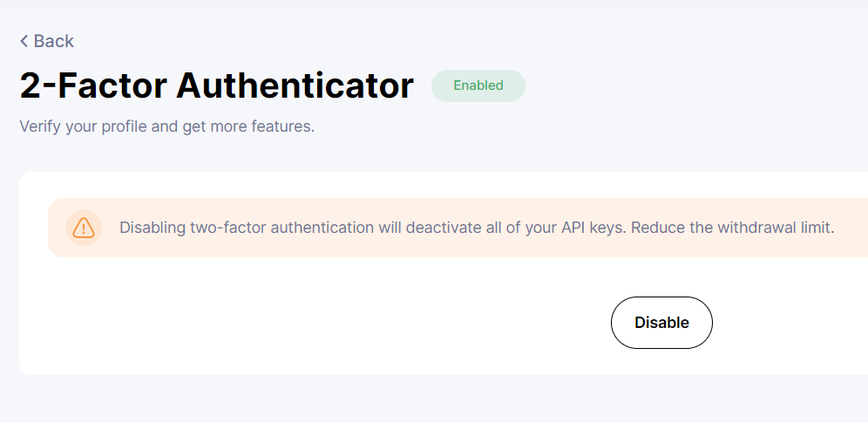Click the blank header area right of Enabled badge

697,85
